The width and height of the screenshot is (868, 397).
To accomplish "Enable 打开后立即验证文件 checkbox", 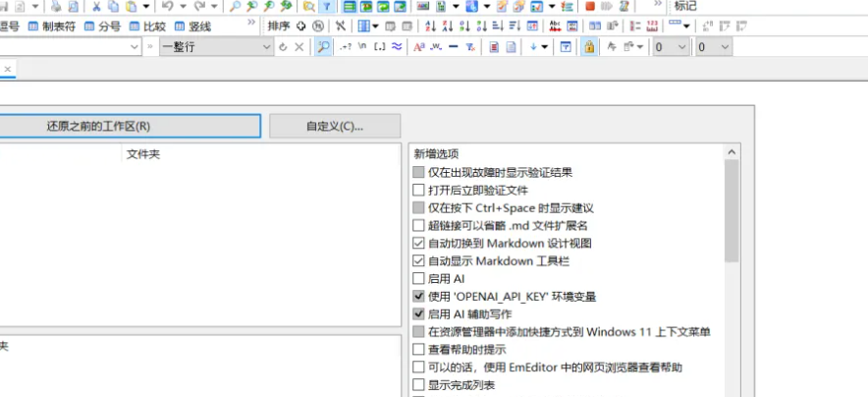I will coord(418,191).
